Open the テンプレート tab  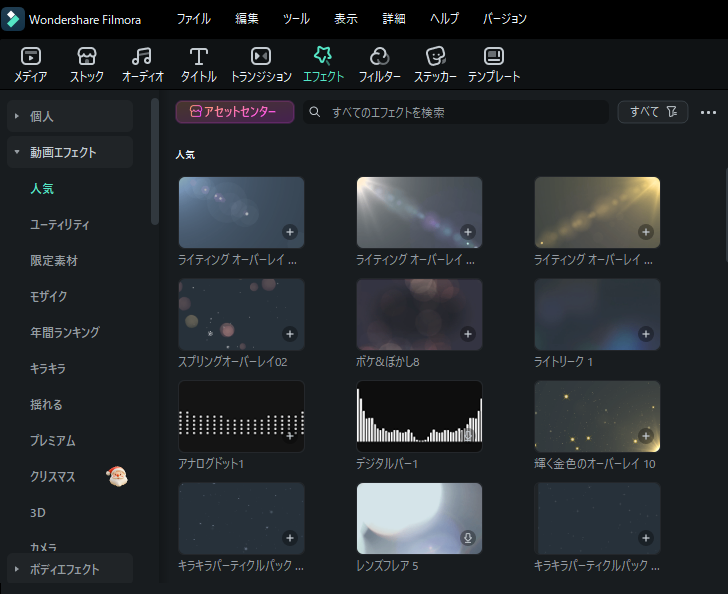pyautogui.click(x=494, y=65)
